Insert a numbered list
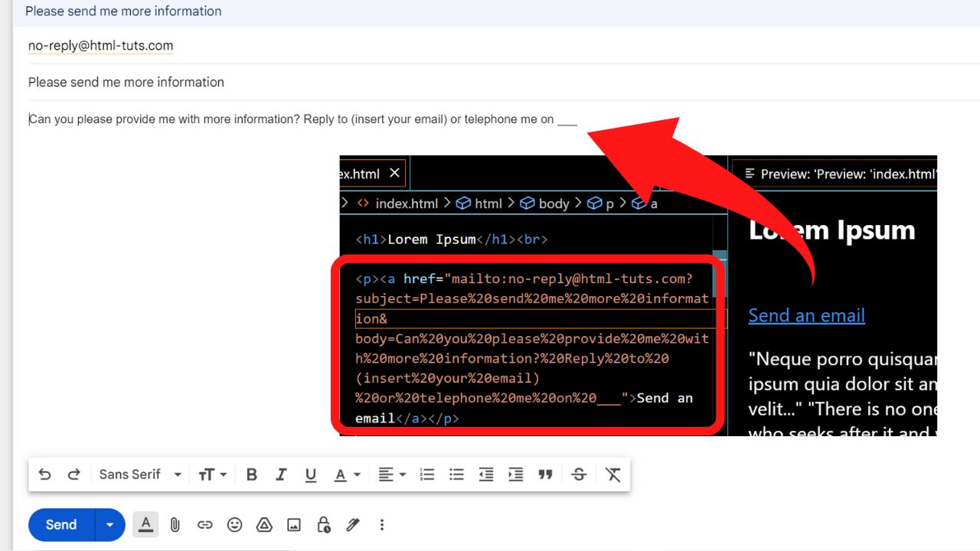 coord(427,474)
